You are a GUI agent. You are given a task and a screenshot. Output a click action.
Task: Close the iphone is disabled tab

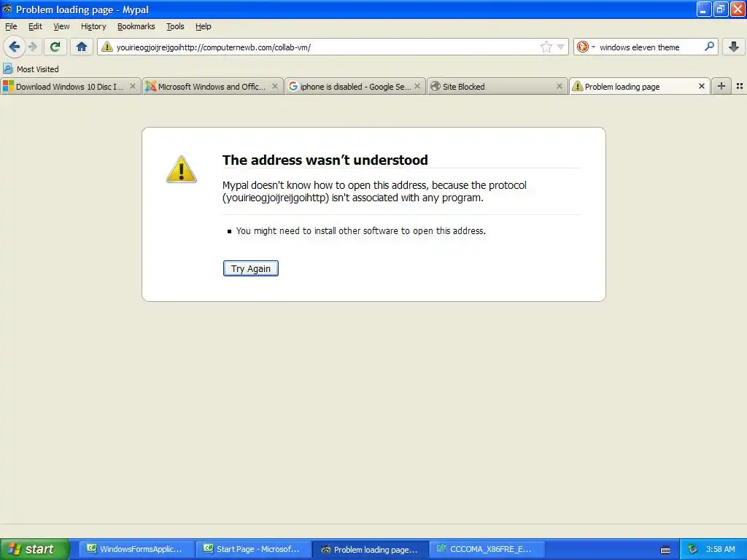(417, 86)
